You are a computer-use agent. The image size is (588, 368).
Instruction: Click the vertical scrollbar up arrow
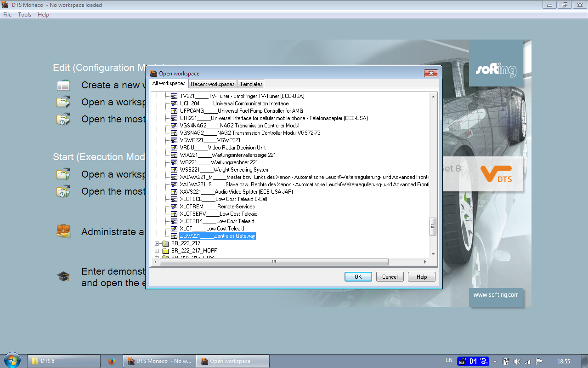[433, 96]
